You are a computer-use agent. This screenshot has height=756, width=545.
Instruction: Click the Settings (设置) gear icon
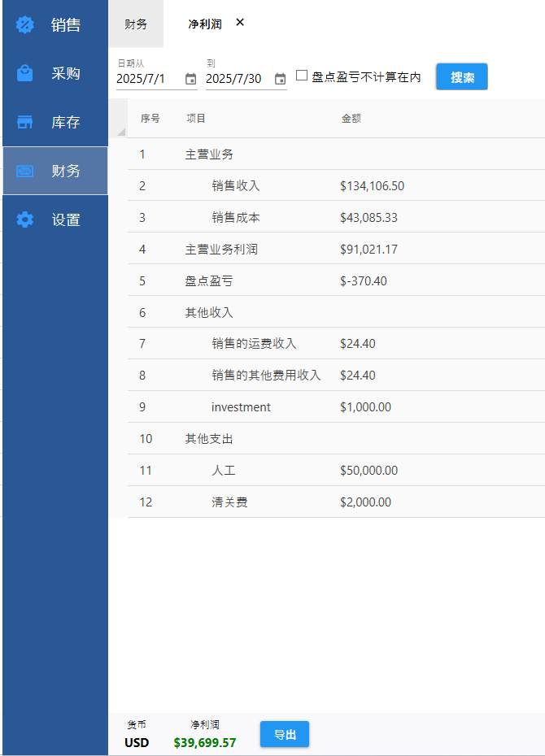point(25,219)
